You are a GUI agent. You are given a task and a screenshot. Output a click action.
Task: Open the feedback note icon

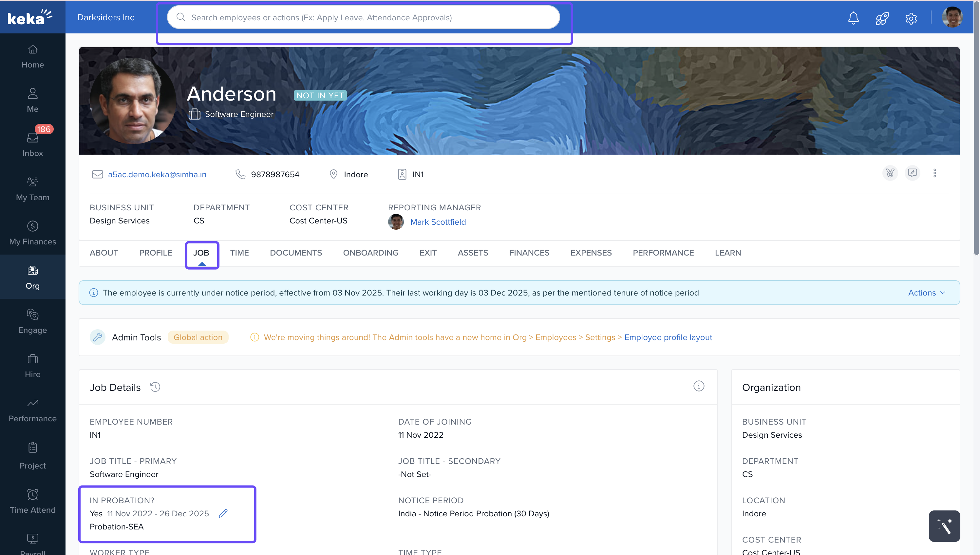point(912,173)
